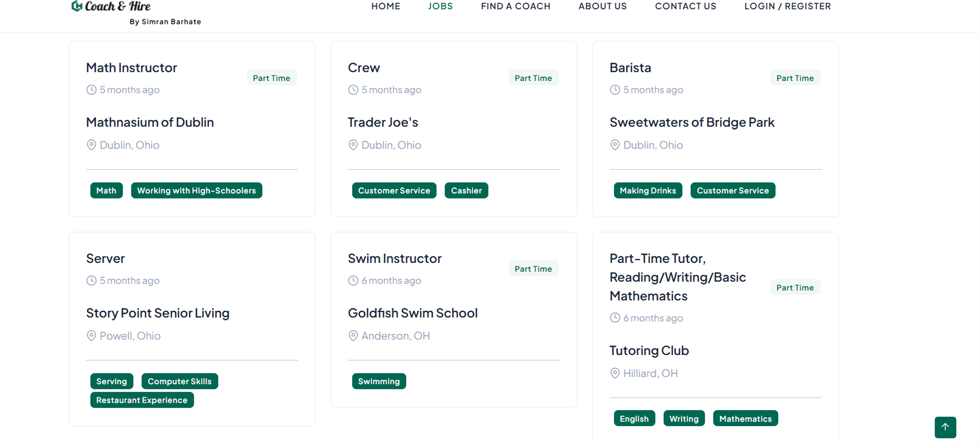Select the Cashier skill tag
The width and height of the screenshot is (980, 442).
[466, 191]
